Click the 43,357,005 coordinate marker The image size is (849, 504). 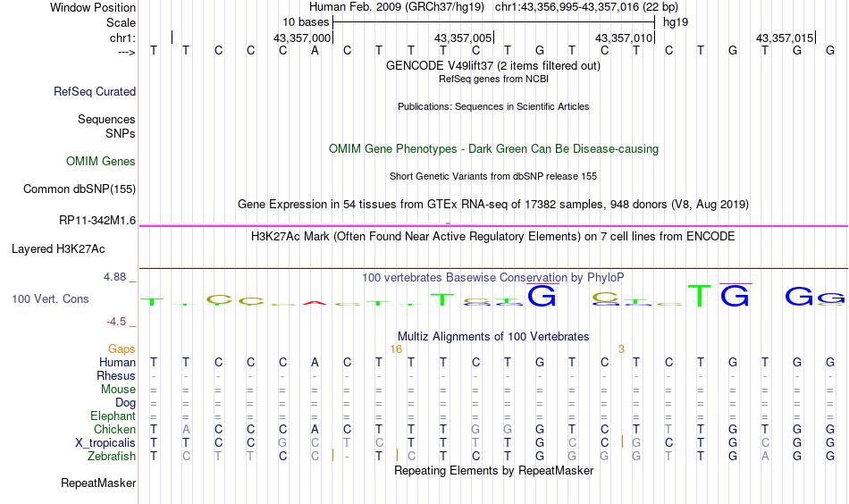463,38
